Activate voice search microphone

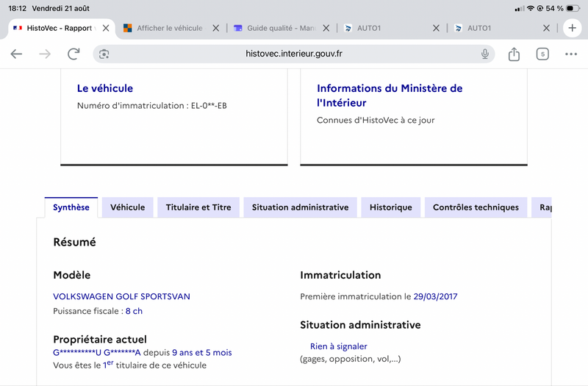tap(485, 54)
